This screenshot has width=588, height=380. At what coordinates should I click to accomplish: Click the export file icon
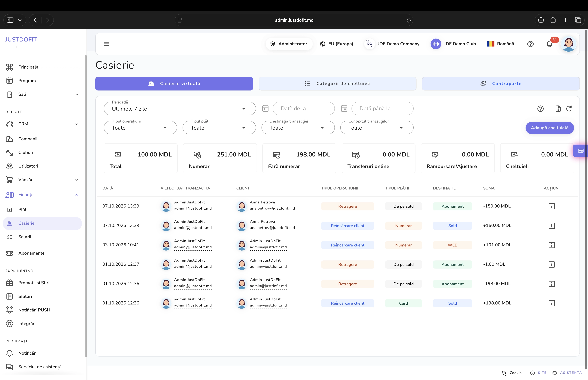(558, 109)
